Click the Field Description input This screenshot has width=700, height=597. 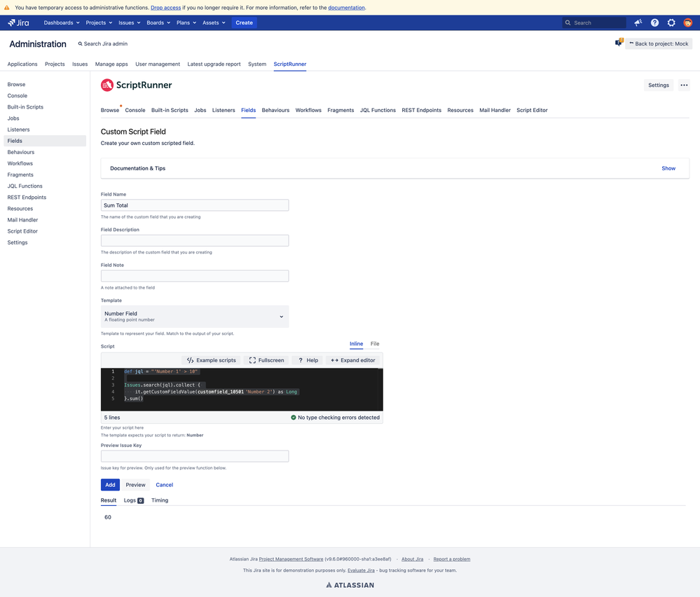[195, 240]
